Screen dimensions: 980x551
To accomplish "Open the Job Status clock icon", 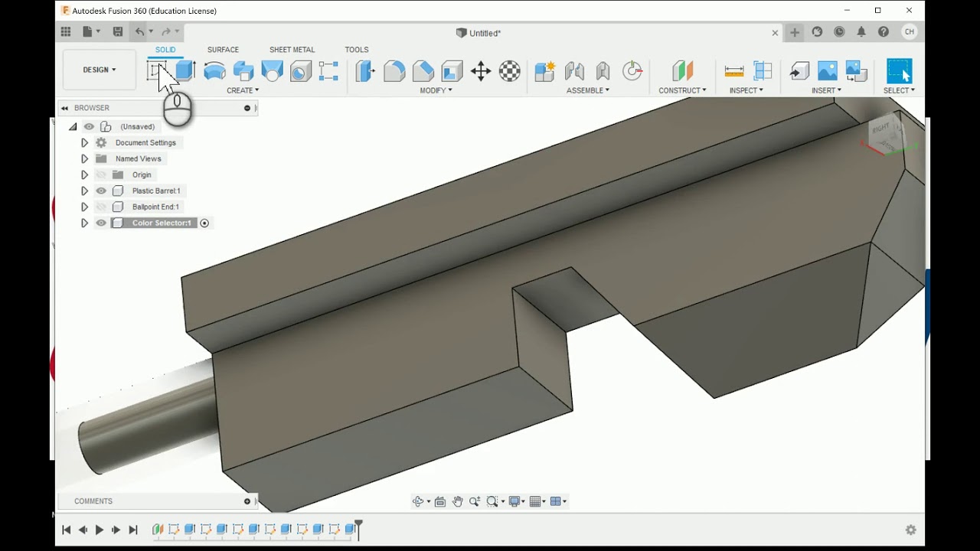I will [839, 32].
